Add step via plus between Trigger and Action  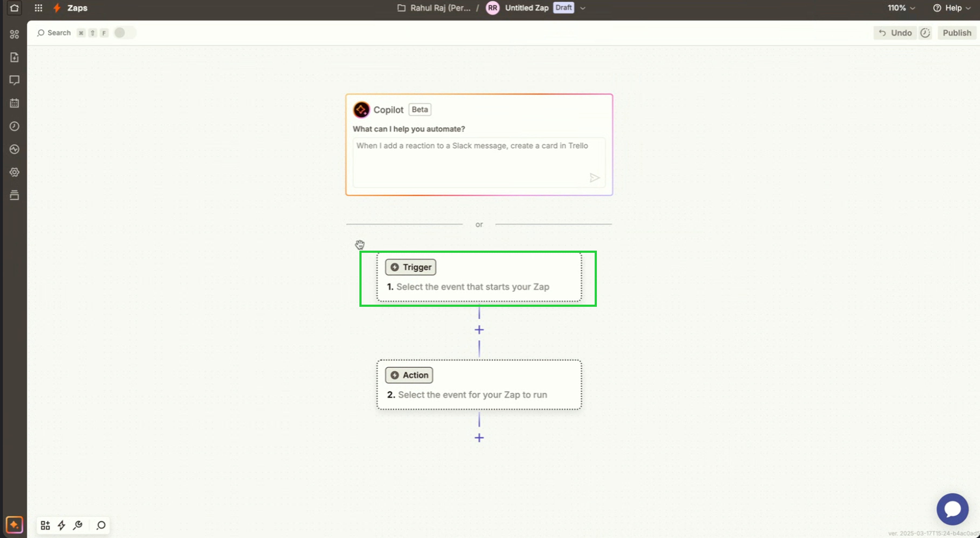point(479,330)
